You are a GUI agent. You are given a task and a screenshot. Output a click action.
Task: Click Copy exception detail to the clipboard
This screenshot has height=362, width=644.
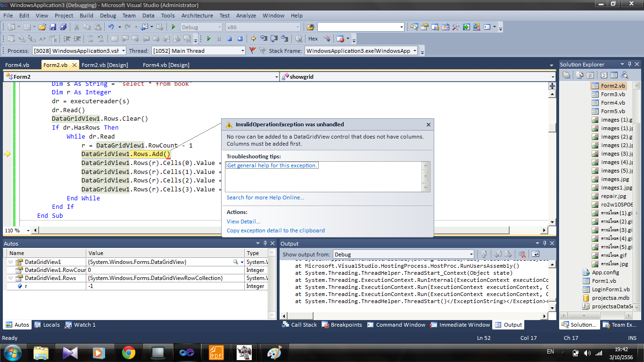coord(276,230)
